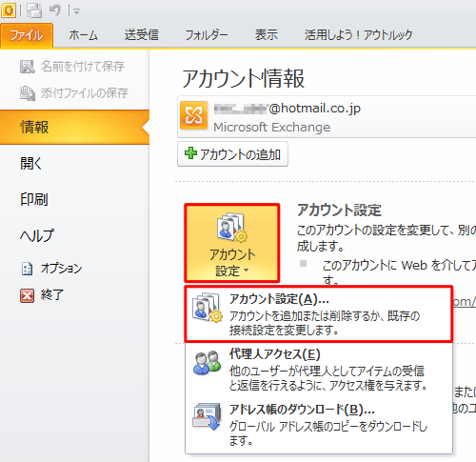Click the アカウントの追加 button
Screen dimensions: 476x462
[x=232, y=154]
